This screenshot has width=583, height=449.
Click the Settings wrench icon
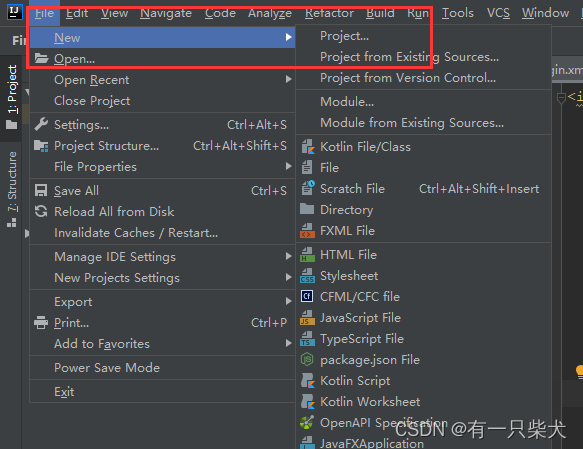(41, 125)
